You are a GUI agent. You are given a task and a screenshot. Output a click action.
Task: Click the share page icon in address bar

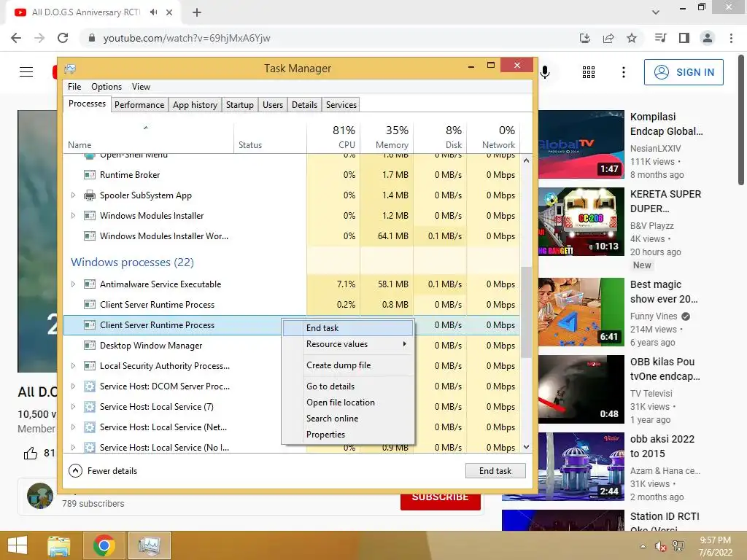[608, 38]
